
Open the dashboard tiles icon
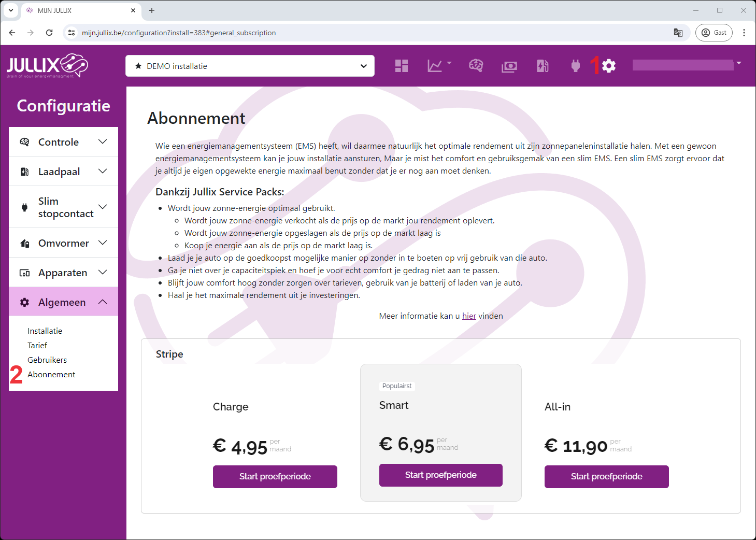(402, 66)
